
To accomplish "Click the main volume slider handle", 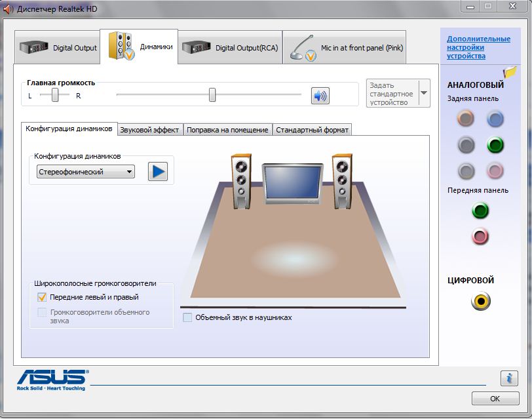I will [x=212, y=94].
